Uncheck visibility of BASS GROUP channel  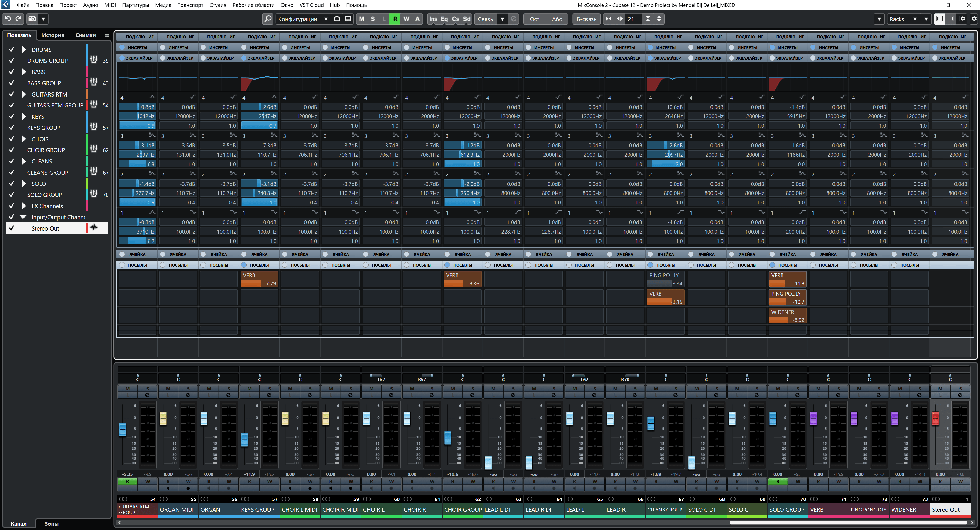tap(11, 83)
